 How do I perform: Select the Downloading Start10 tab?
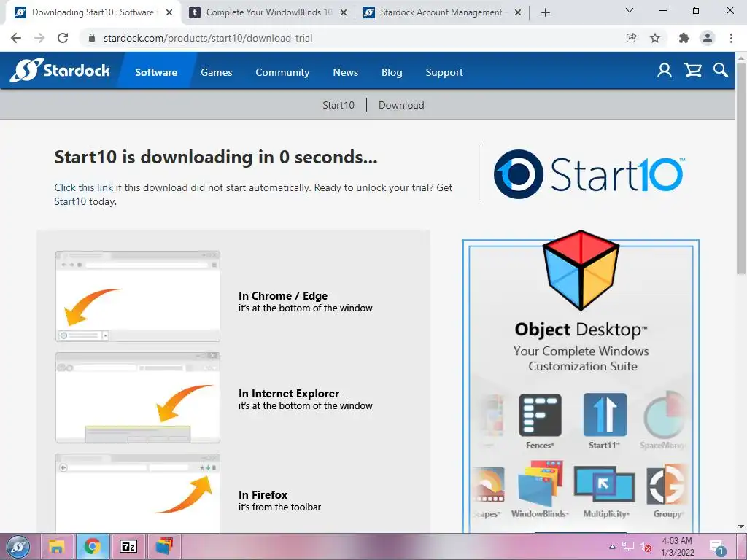pos(93,12)
